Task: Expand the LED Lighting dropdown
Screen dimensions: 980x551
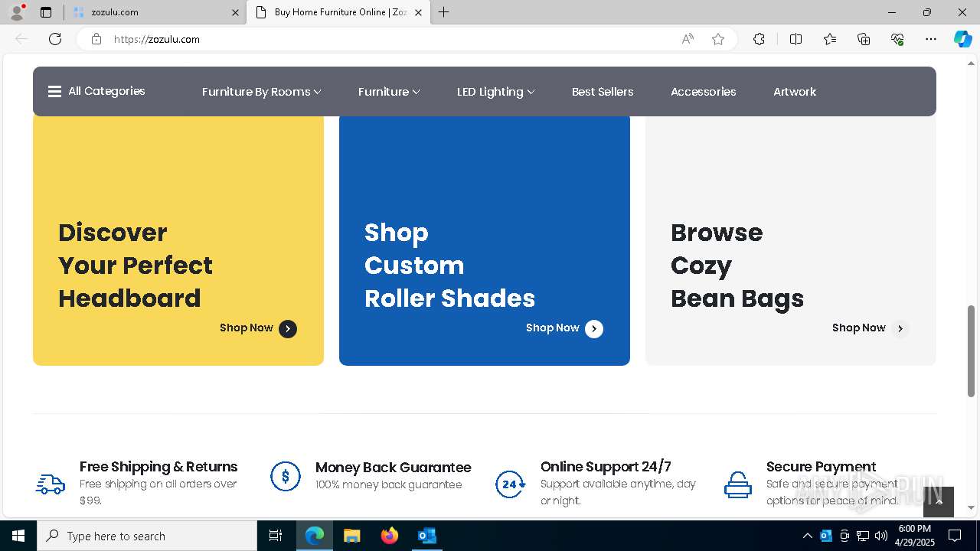Action: (x=495, y=92)
